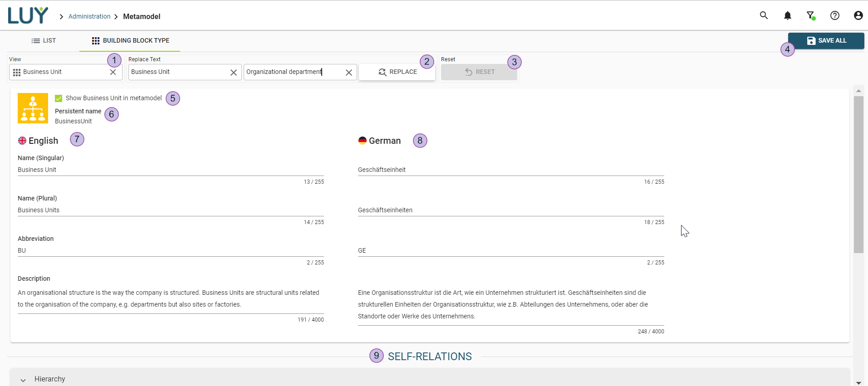The width and height of the screenshot is (868, 386).
Task: Open the user account profile icon
Action: pyautogui.click(x=858, y=16)
